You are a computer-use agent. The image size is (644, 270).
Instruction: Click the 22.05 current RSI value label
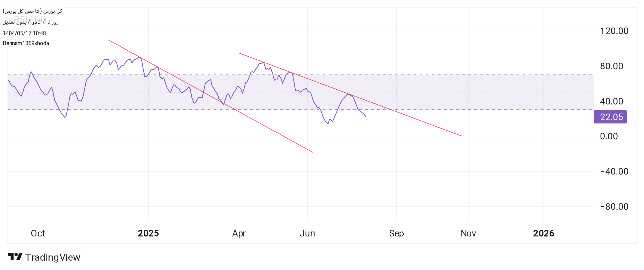coord(611,117)
